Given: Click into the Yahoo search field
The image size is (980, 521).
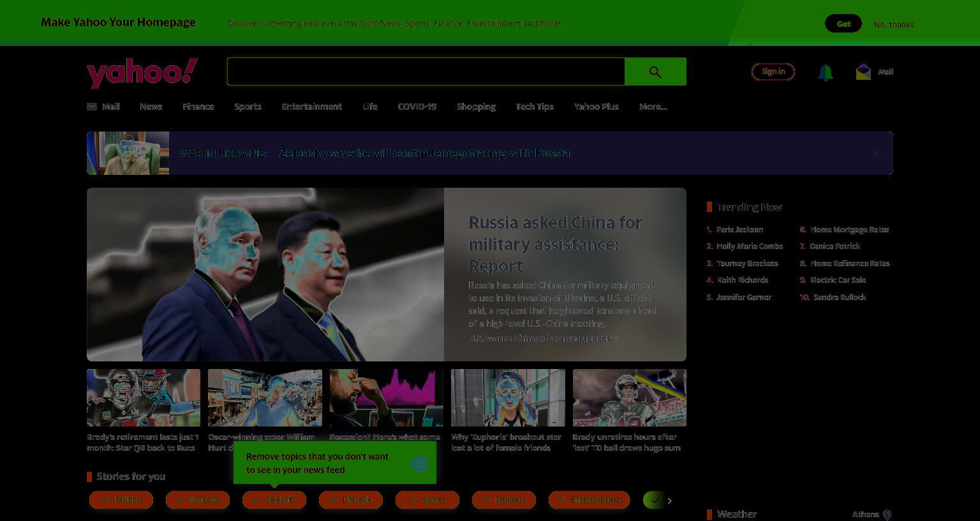Looking at the screenshot, I should (426, 72).
